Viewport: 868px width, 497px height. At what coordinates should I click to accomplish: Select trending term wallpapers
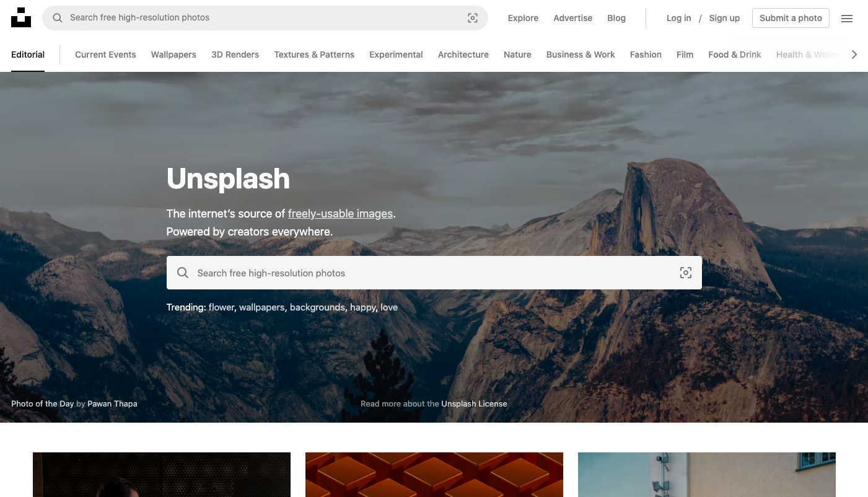(262, 307)
